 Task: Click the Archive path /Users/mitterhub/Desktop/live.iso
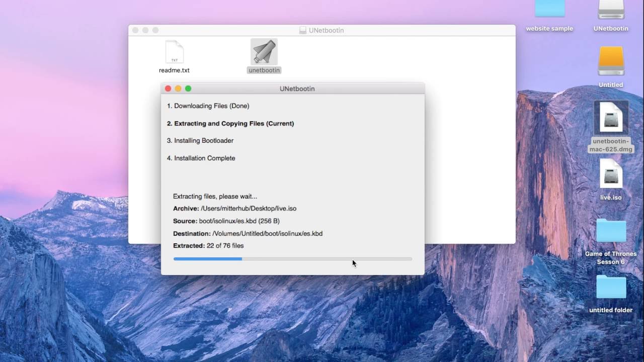click(249, 209)
